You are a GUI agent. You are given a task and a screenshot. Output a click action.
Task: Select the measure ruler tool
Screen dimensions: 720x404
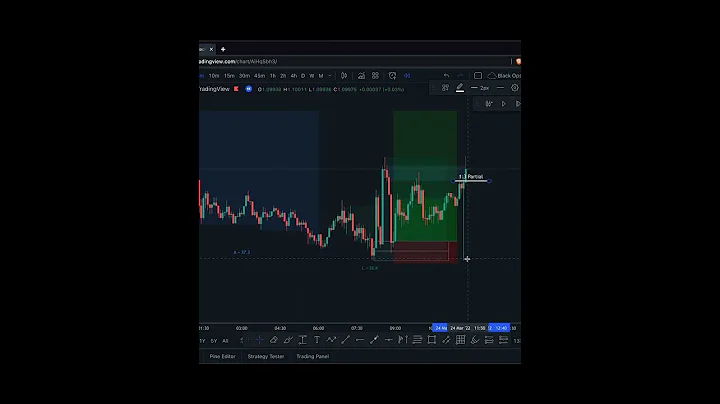click(446, 340)
